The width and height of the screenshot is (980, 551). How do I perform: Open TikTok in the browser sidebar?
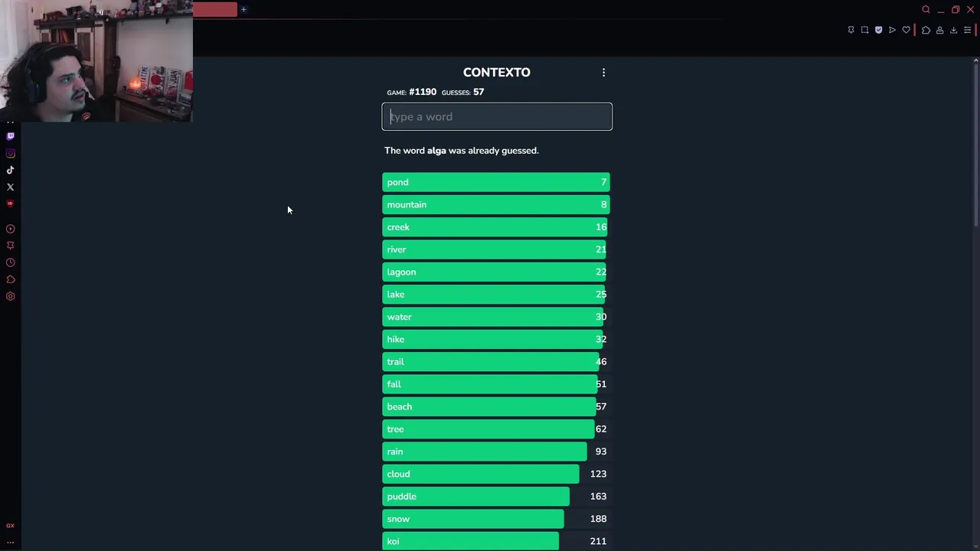(x=11, y=170)
